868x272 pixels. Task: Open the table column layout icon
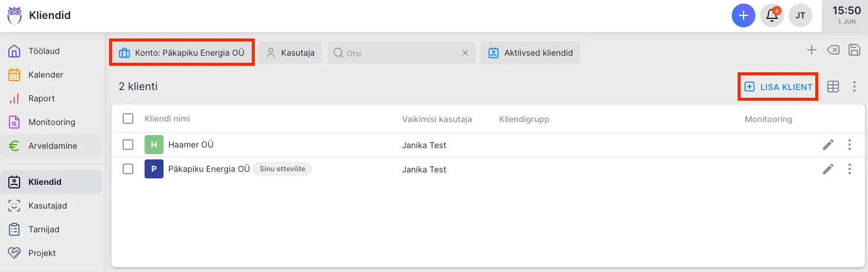point(833,87)
